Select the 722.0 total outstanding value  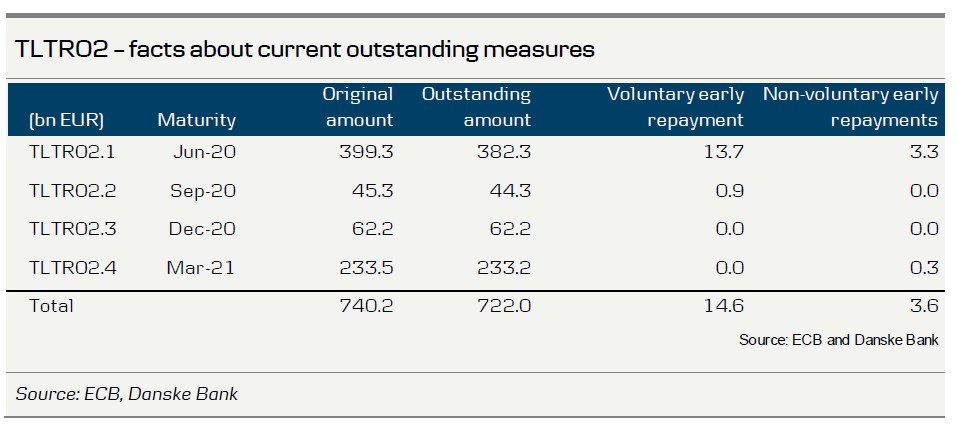pyautogui.click(x=504, y=306)
